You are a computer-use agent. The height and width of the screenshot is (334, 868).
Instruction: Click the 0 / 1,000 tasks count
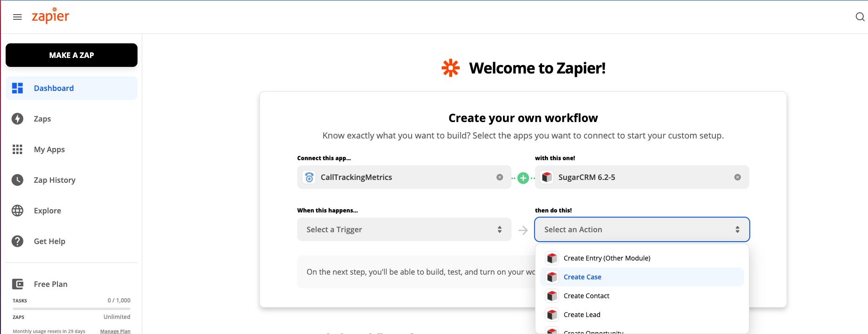119,301
